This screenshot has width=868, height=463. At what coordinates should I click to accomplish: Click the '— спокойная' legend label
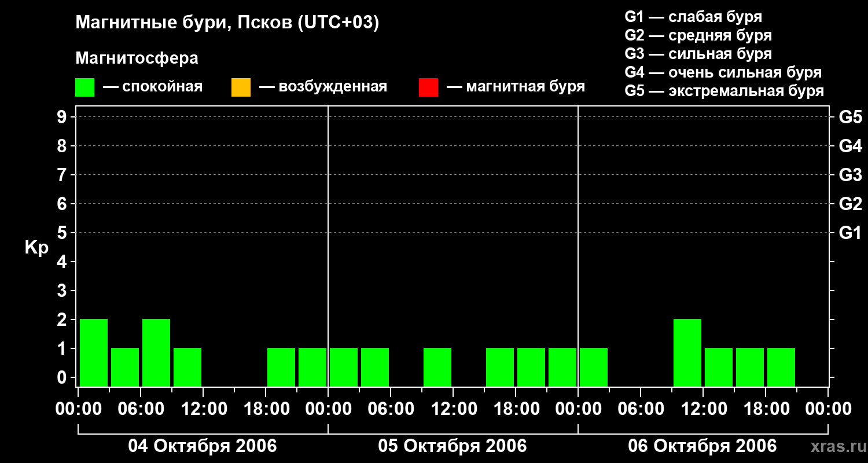[x=153, y=87]
